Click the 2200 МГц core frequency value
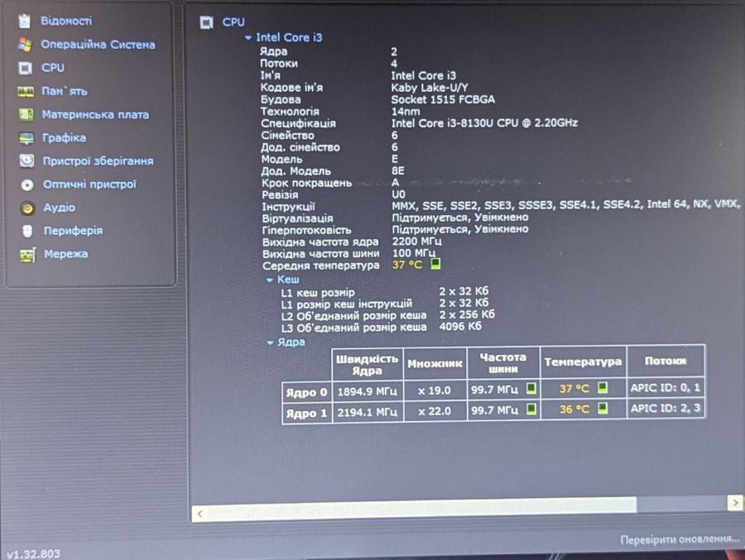The height and width of the screenshot is (560, 745). point(416,242)
